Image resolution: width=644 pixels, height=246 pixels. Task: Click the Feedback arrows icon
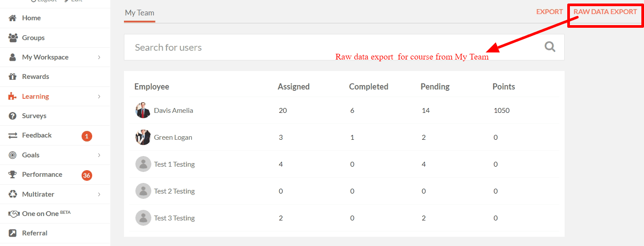[x=13, y=135]
